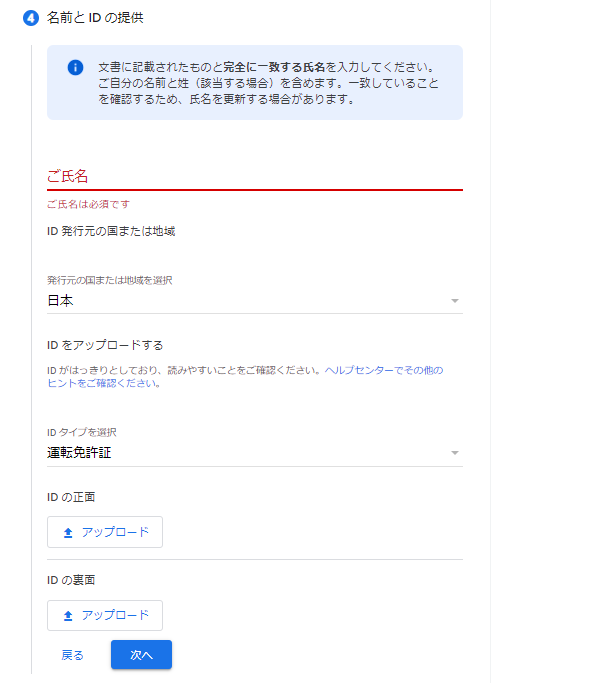Click the blue info icon in the notice banner
Screen dimensions: 596x683
click(75, 68)
